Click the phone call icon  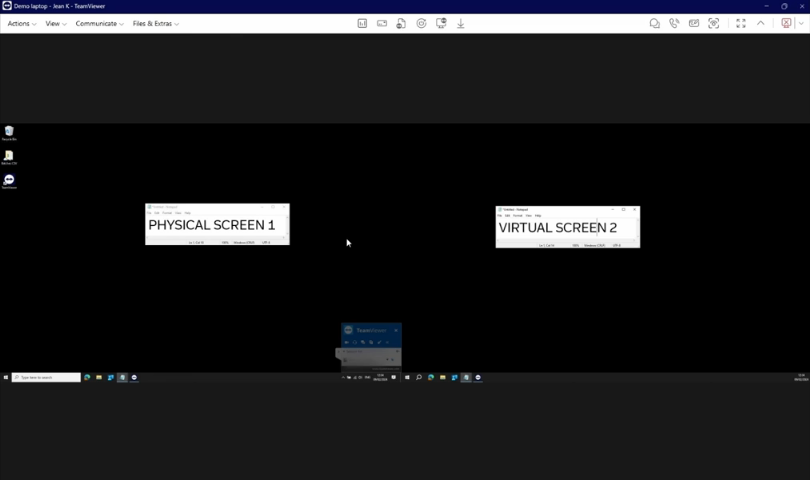tap(674, 23)
